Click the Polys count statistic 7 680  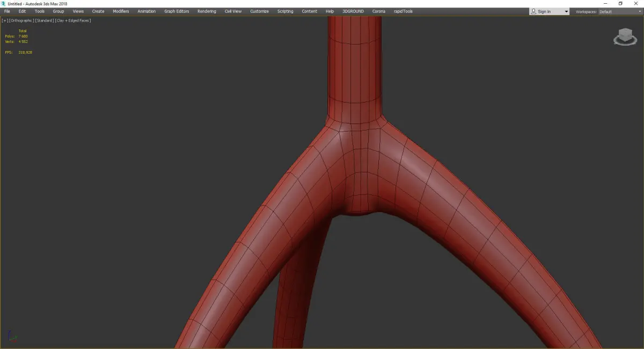pos(23,36)
